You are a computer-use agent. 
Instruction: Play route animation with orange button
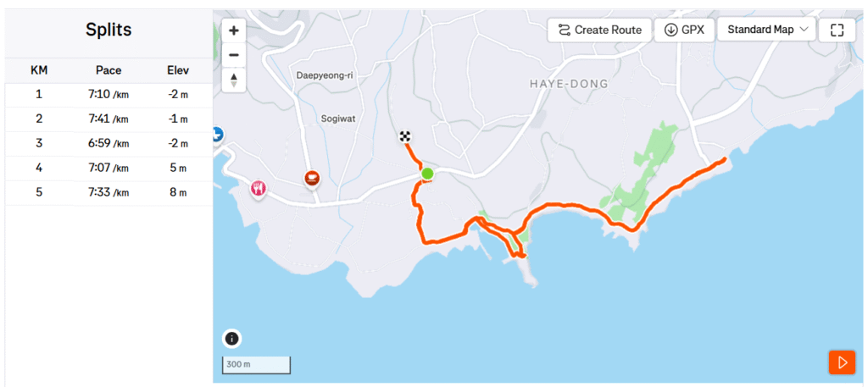pos(842,362)
